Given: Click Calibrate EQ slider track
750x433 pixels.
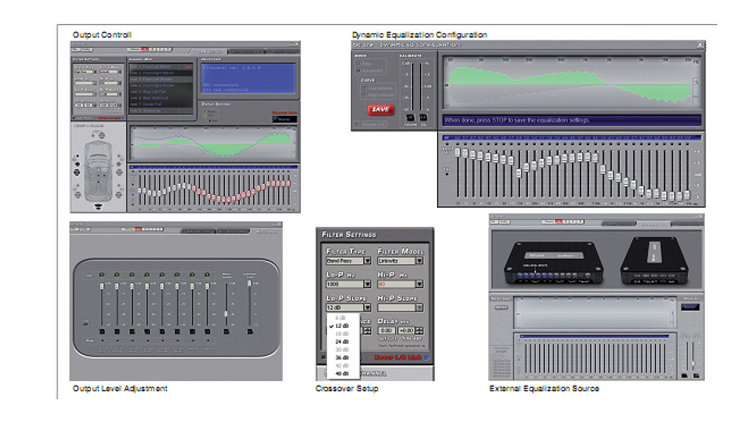Looking at the screenshot, I should point(422,86).
